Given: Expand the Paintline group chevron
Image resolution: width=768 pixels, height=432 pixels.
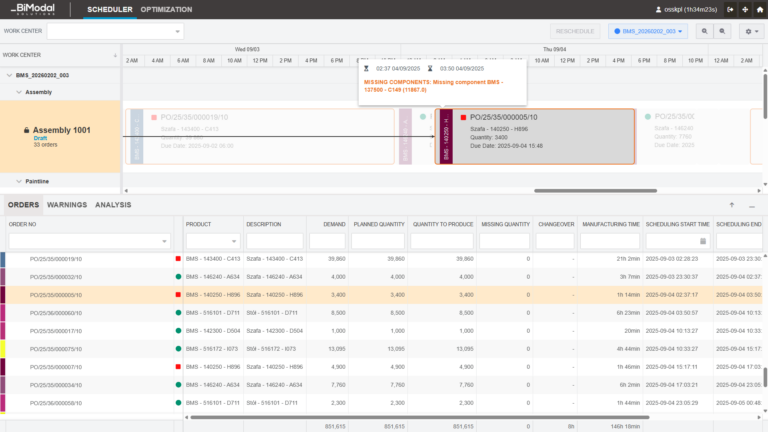Looking at the screenshot, I should 17,181.
